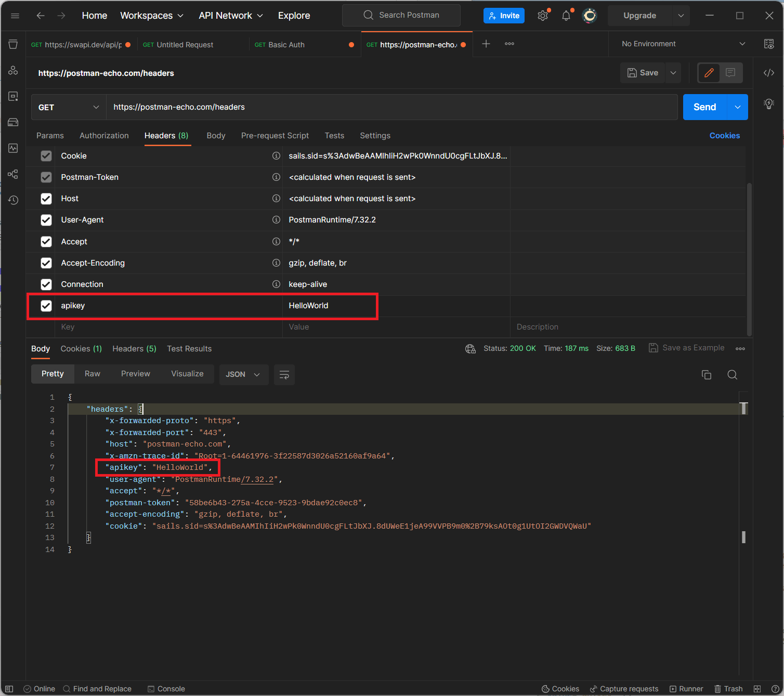Uncheck the apikey header checkbox
This screenshot has height=696, width=784.
[x=46, y=306]
